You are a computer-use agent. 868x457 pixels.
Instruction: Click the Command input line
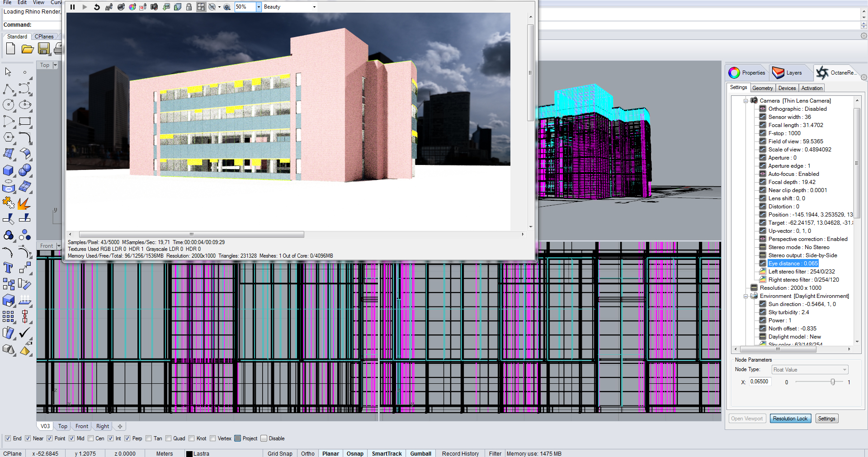tap(33, 25)
